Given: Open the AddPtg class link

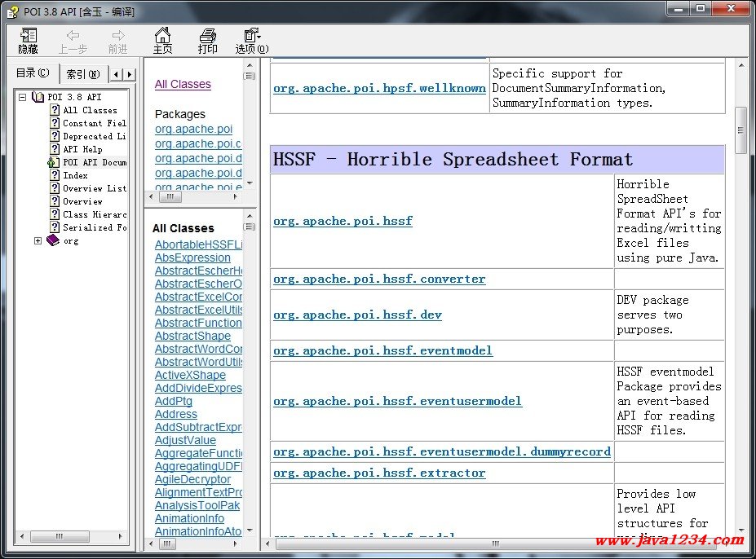Looking at the screenshot, I should click(x=174, y=401).
